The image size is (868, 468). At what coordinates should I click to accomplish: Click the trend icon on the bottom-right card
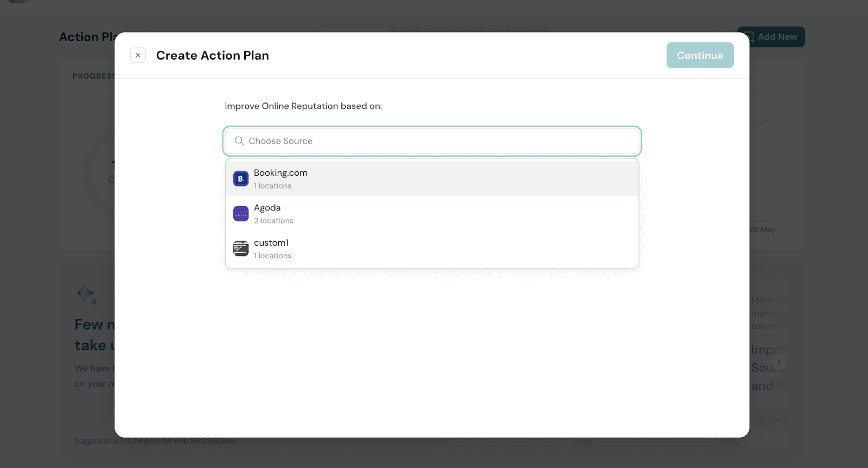[x=762, y=419]
